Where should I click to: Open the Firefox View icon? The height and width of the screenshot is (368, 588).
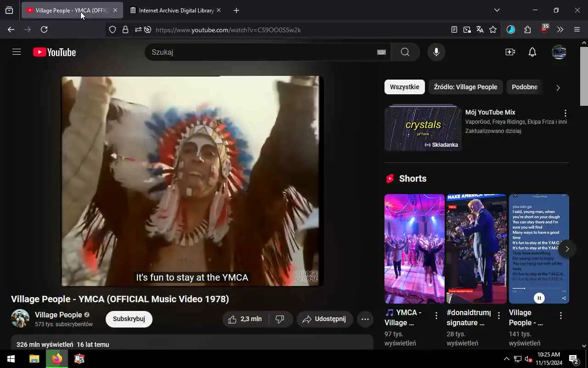pyautogui.click(x=9, y=10)
